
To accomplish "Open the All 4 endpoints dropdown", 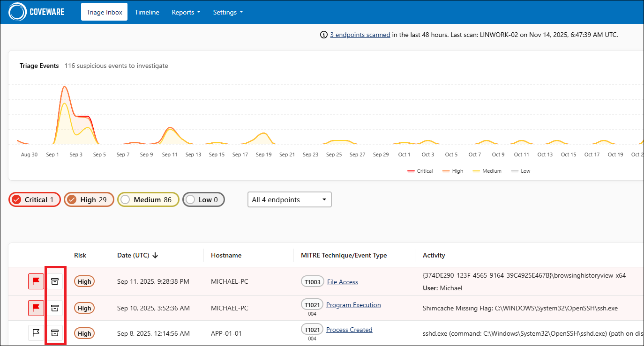I will pos(289,199).
